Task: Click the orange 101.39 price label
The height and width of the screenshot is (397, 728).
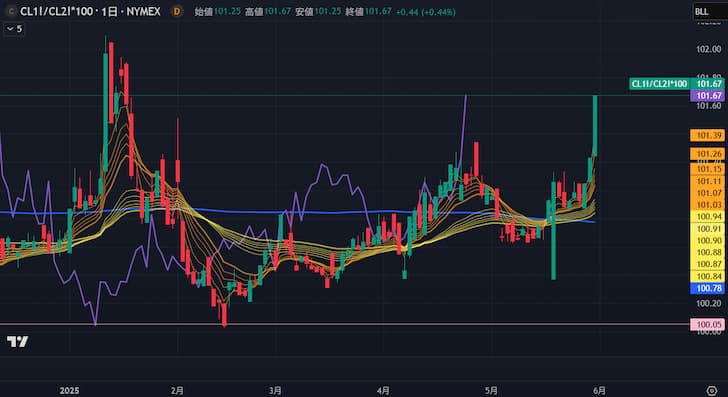Action: click(708, 135)
